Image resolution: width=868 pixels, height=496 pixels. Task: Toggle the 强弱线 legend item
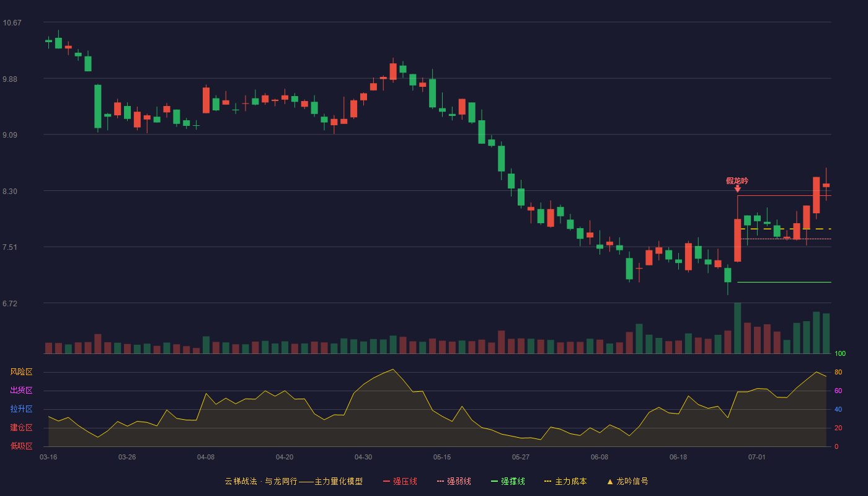[x=454, y=481]
